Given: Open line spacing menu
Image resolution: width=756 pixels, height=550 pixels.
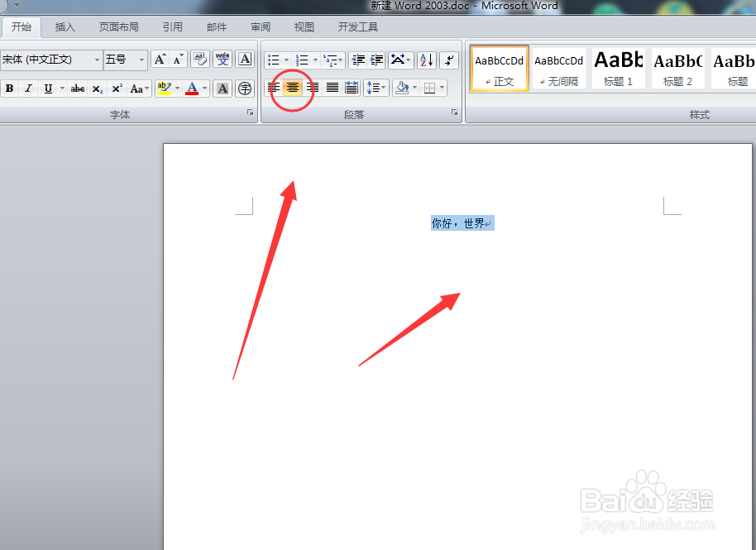Looking at the screenshot, I should [x=376, y=88].
